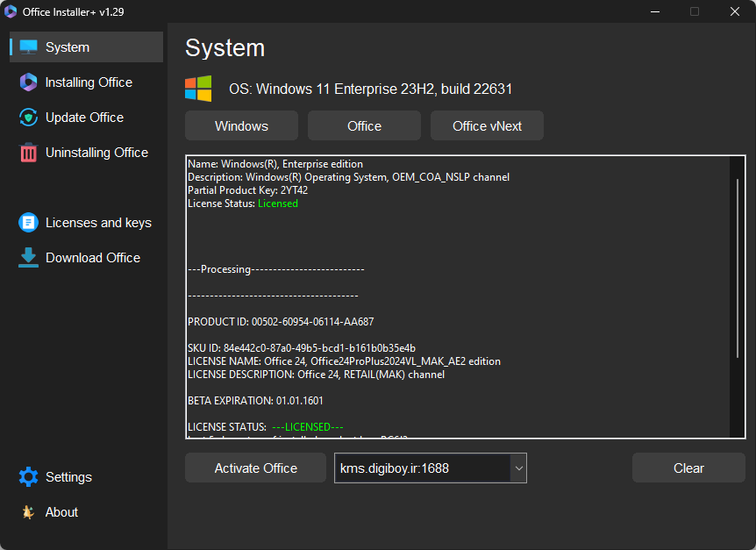Click the Update Office shield icon
Screen dimensions: 756x550
pyautogui.click(x=28, y=118)
